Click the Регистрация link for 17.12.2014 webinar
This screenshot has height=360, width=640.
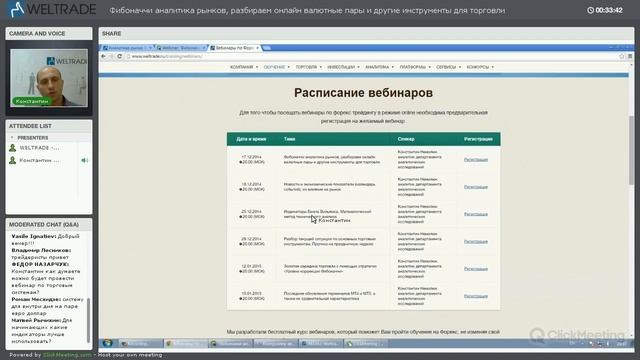476,160
